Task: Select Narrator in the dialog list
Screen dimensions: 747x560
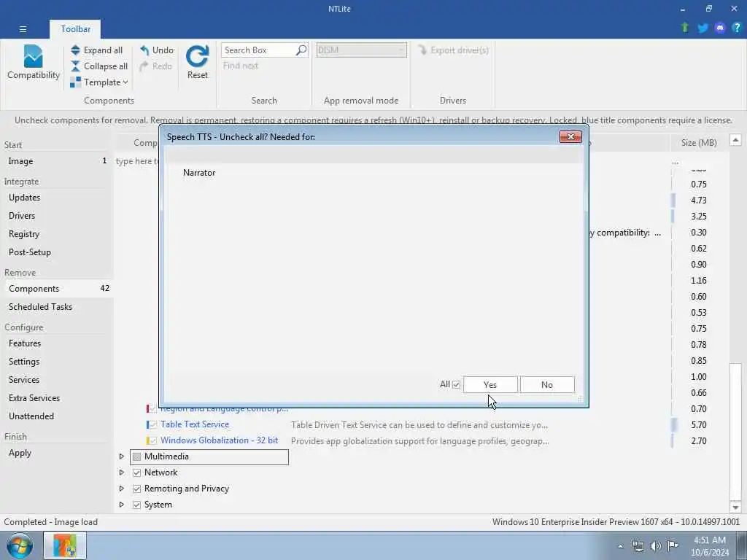Action: tap(199, 173)
